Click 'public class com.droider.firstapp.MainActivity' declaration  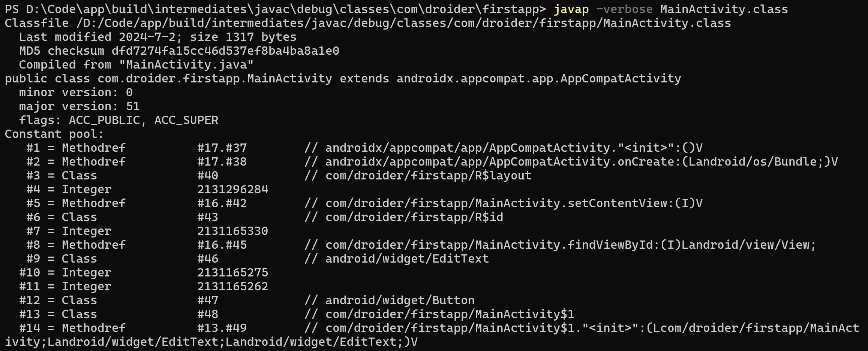(168, 78)
